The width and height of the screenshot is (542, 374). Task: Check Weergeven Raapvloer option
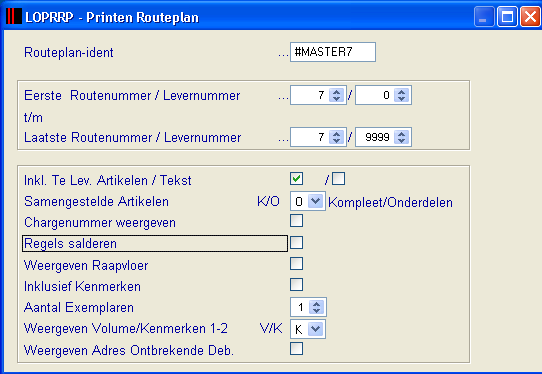[x=297, y=264]
